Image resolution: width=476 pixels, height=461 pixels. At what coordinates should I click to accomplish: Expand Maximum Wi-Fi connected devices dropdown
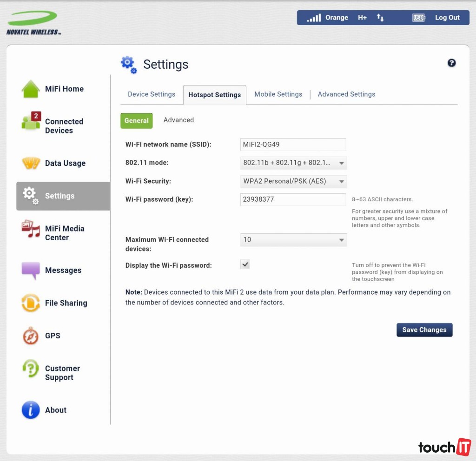(x=293, y=240)
